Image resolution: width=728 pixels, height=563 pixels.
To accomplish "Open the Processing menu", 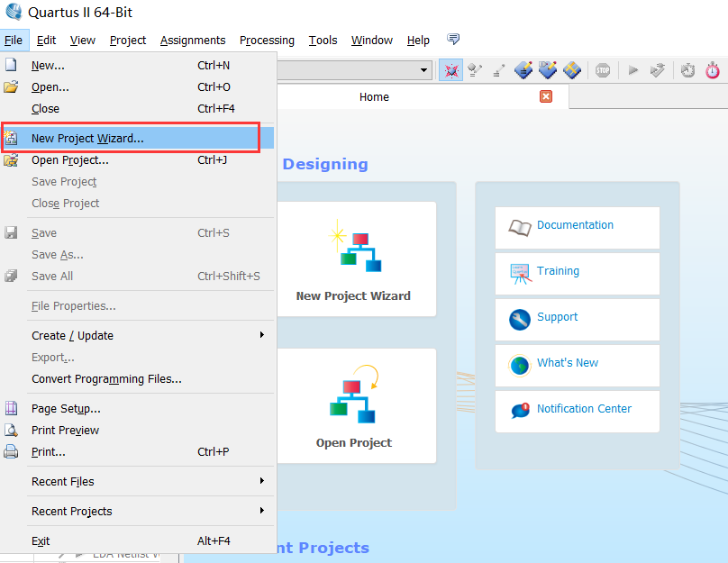I will (x=267, y=41).
